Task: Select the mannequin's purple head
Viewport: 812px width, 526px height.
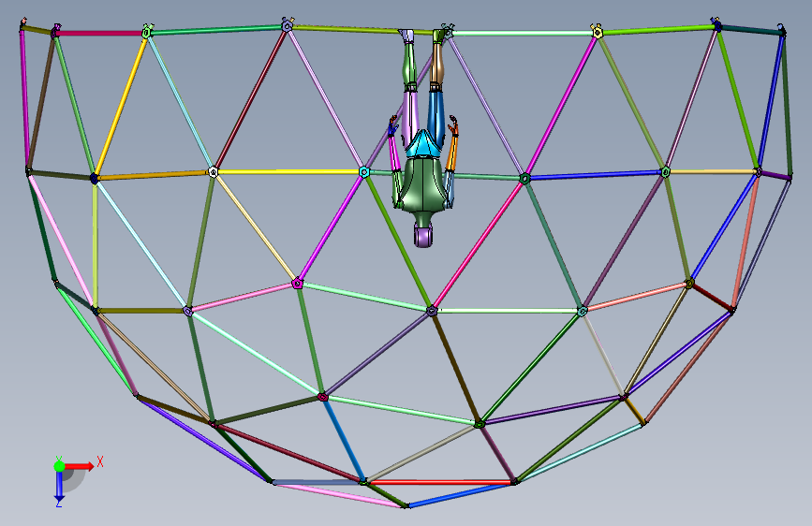Action: 423,235
